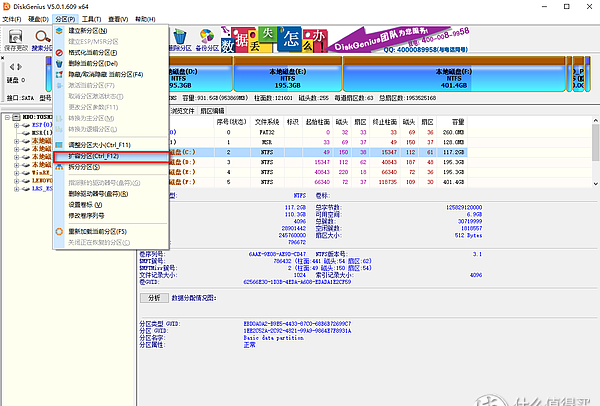Expand the LENOVO partition tree node

coord(16,181)
